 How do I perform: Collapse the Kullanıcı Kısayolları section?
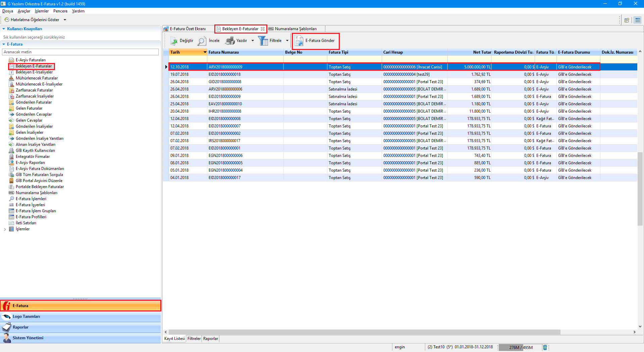[x=4, y=29]
